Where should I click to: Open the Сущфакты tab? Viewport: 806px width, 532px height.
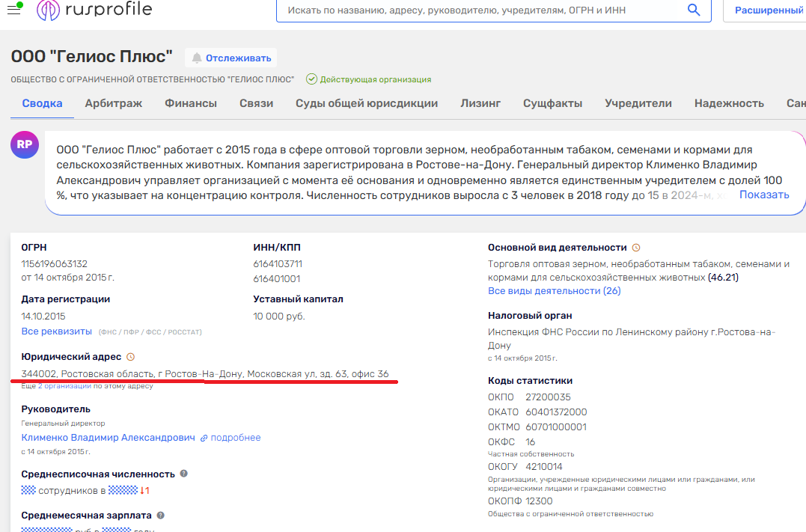(552, 103)
